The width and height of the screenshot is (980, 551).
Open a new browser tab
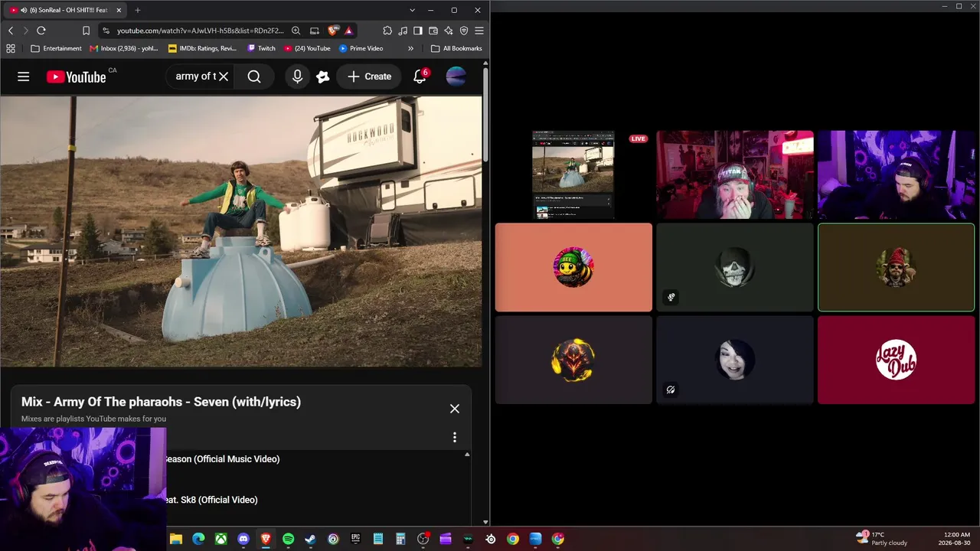click(x=138, y=10)
